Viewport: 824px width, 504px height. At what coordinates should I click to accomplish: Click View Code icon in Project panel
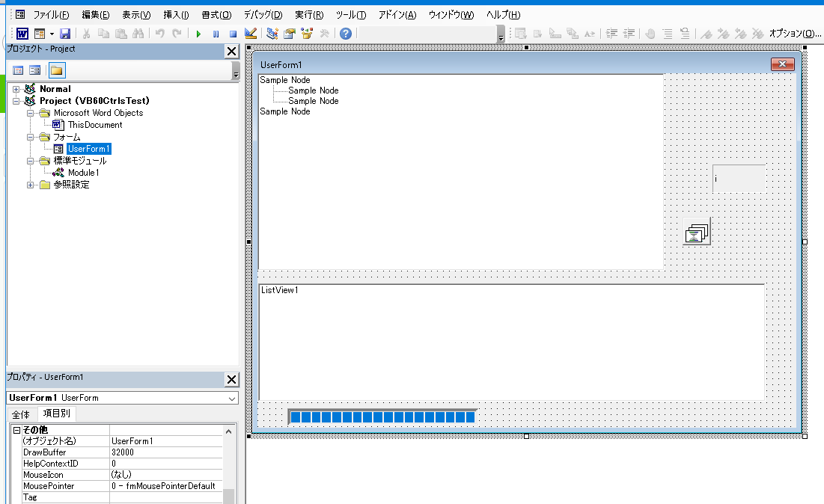pos(19,70)
